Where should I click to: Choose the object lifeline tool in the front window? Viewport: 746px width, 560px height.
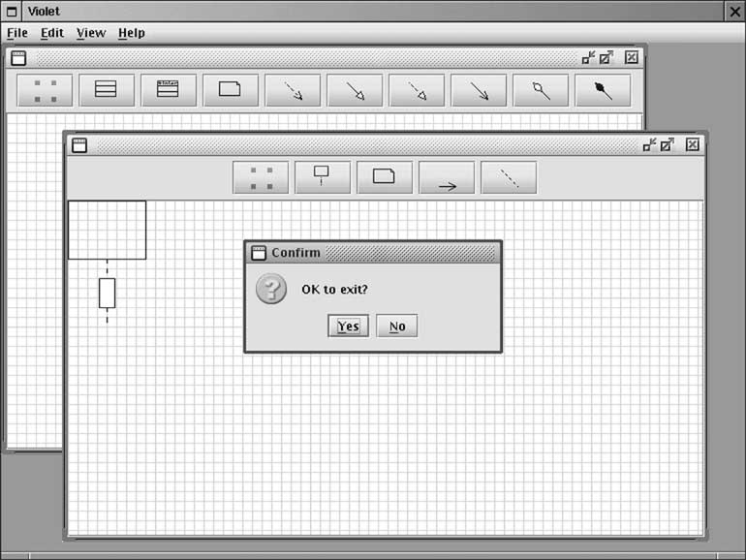[323, 178]
